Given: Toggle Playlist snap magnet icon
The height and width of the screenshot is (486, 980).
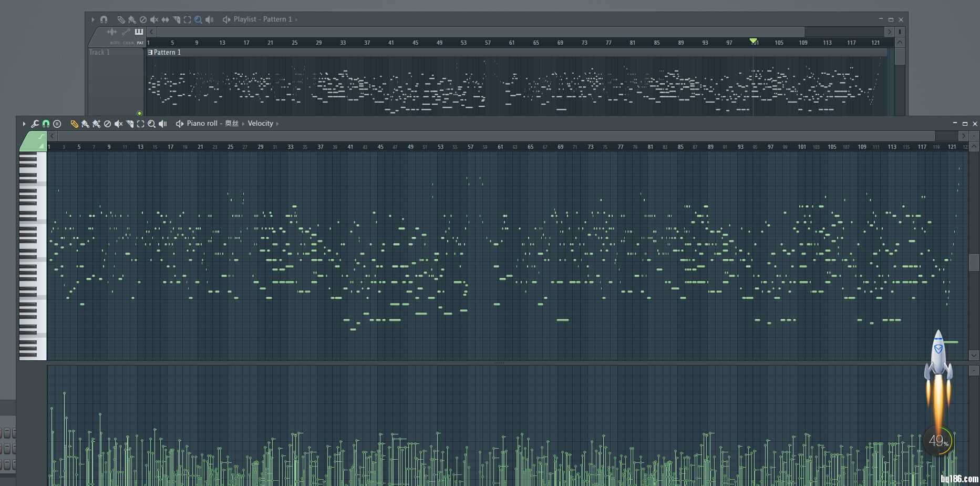Looking at the screenshot, I should pos(104,19).
